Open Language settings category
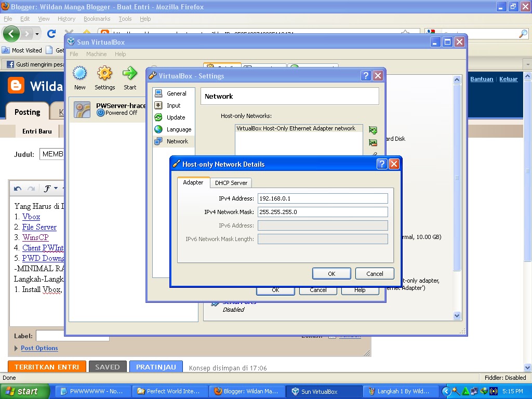Screen dimensions: 532x399 click(x=173, y=129)
